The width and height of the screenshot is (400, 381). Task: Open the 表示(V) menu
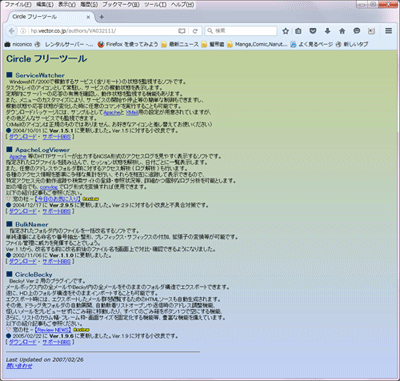[x=67, y=5]
